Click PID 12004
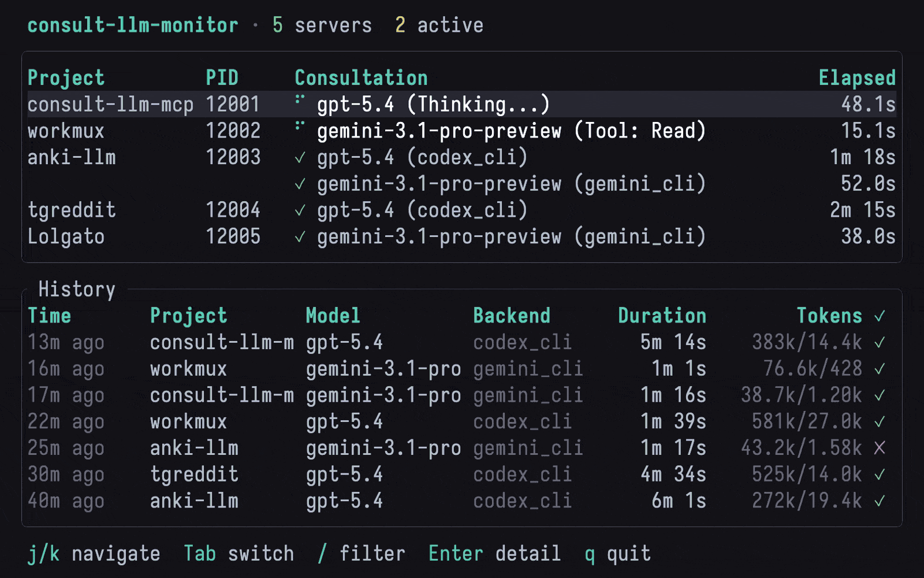Image resolution: width=924 pixels, height=578 pixels. (233, 210)
